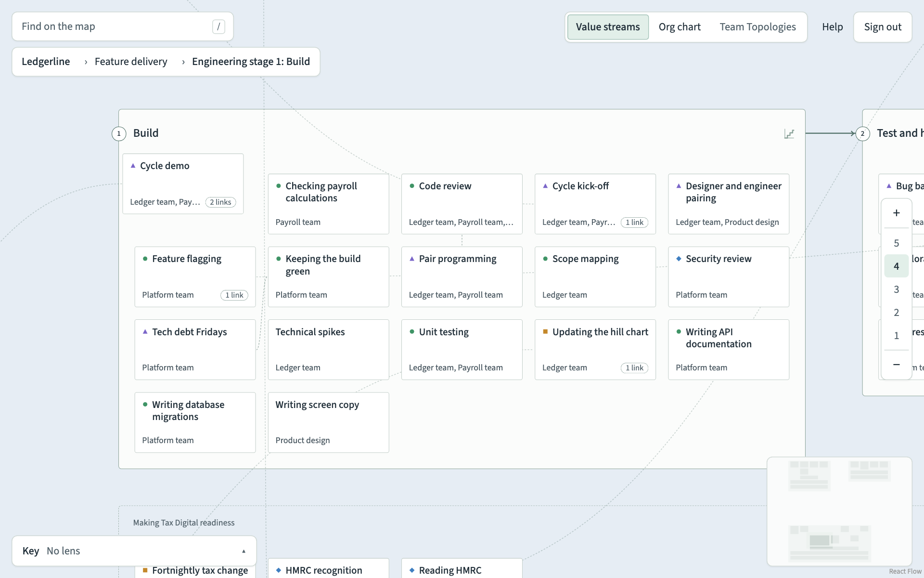
Task: Open the Designer and engineer pairing card
Action: click(x=729, y=204)
